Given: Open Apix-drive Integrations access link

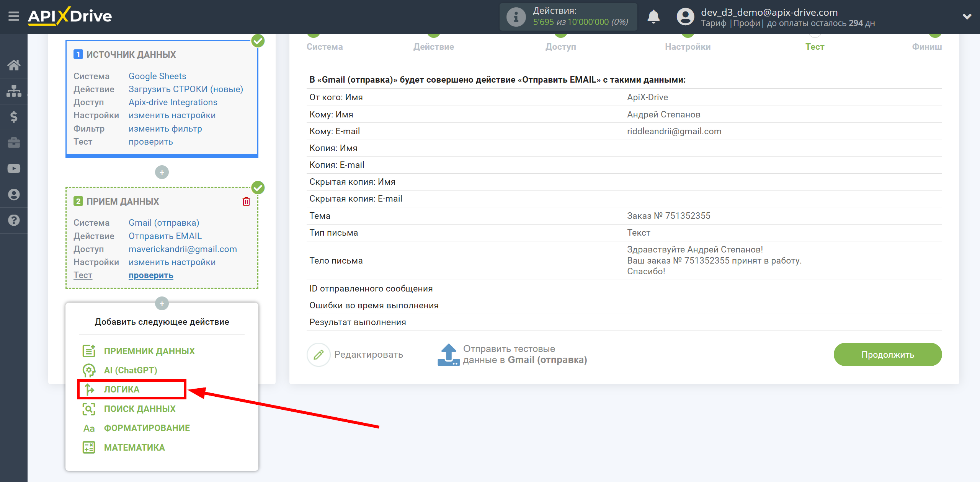Looking at the screenshot, I should (173, 102).
